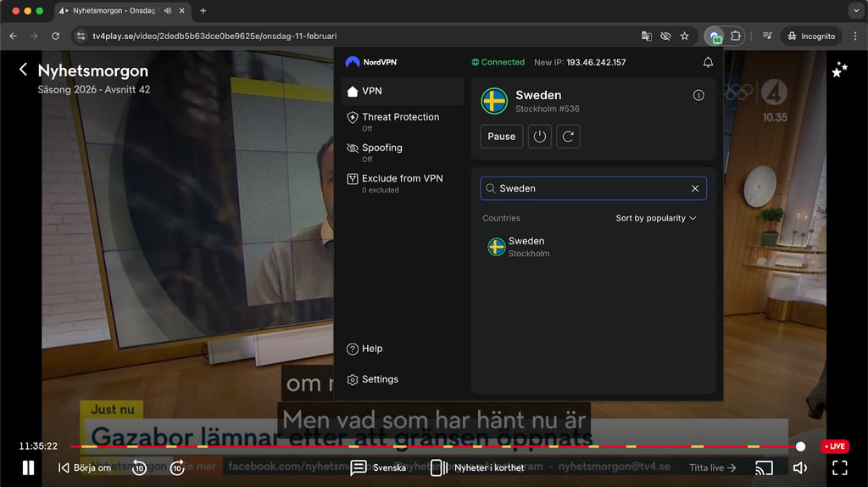
Task: Click the NordVPN extension toolbar icon
Action: coord(714,36)
